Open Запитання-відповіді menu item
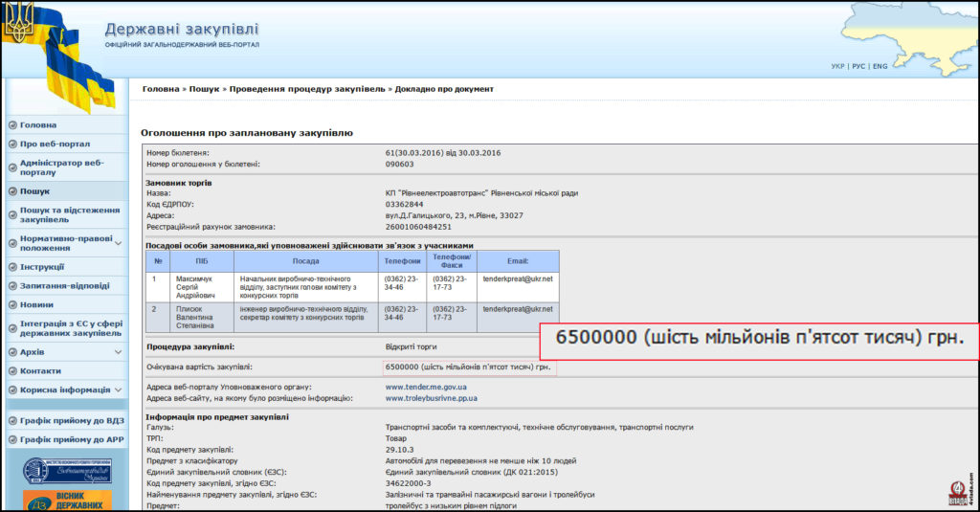 [x=64, y=286]
